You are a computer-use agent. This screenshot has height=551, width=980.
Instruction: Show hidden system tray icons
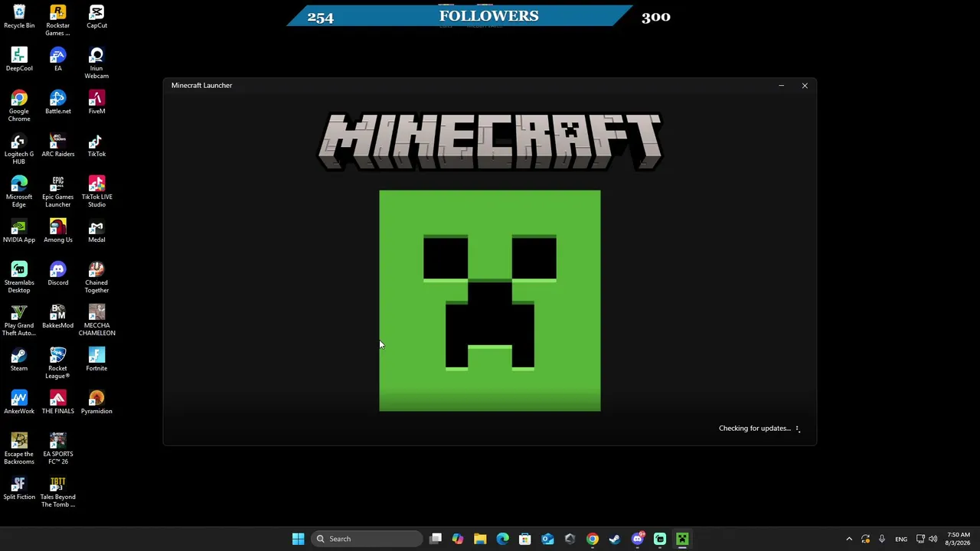[x=849, y=539]
